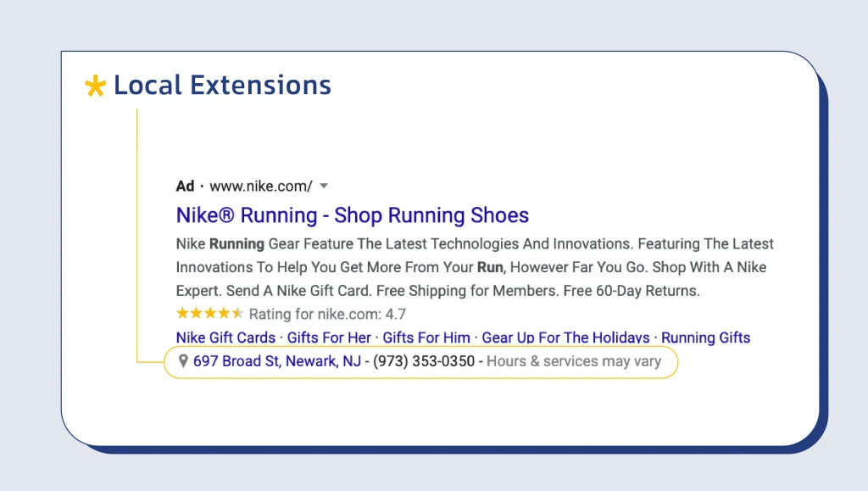Open the Gifts For Him sitelink
This screenshot has height=491, width=868.
tap(426, 338)
